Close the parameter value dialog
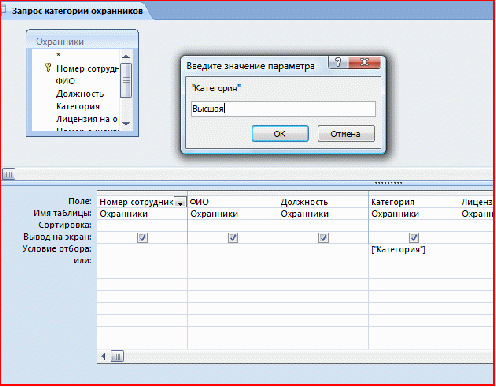 coord(364,62)
